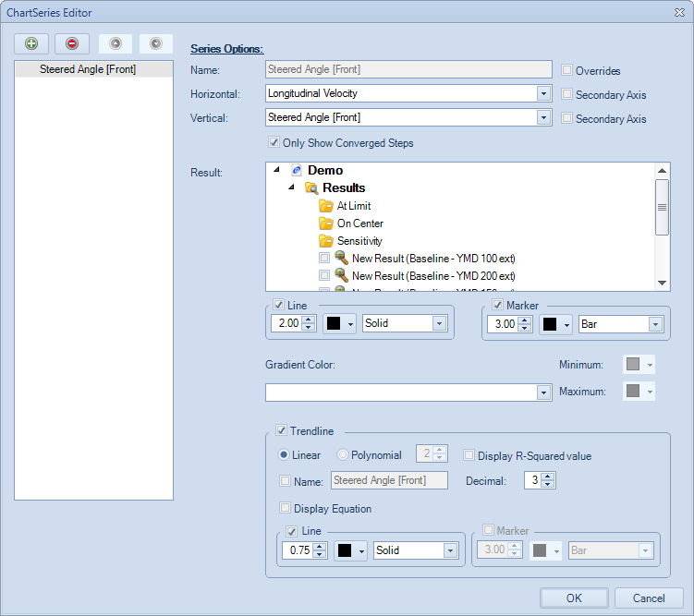The width and height of the screenshot is (694, 616).
Task: Check the trendline Name checkbox
Action: coord(285,480)
